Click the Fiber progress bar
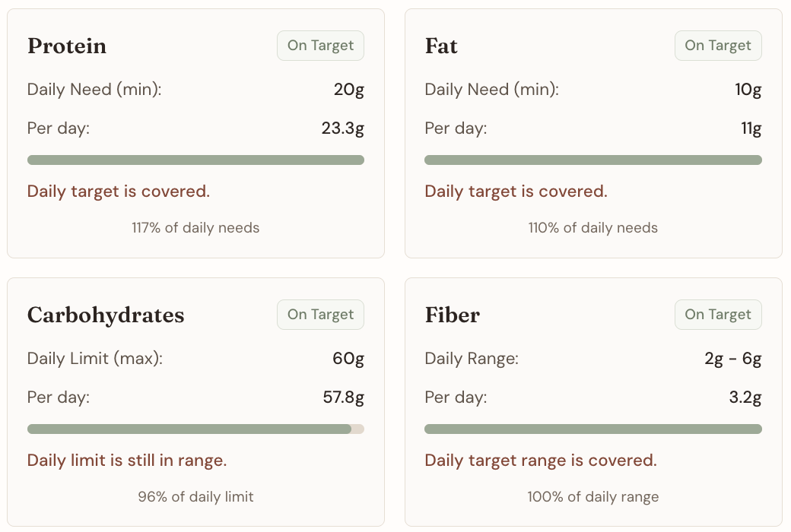Viewport: 791px width, 532px height. point(593,429)
